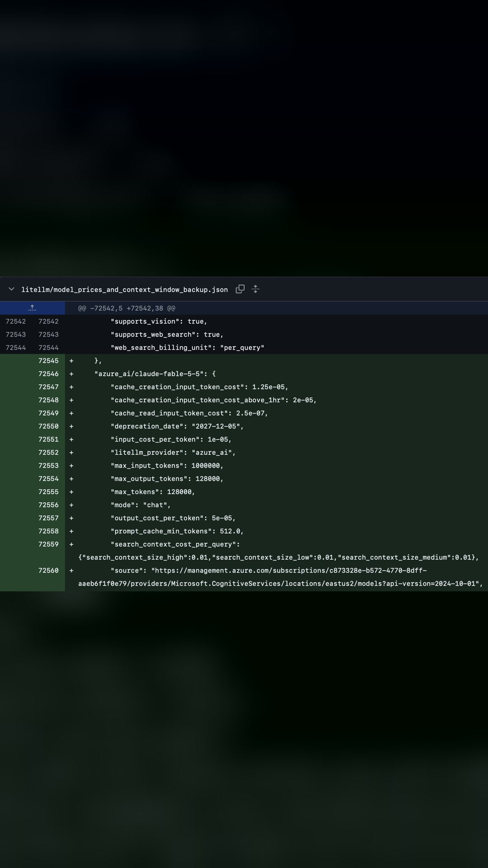This screenshot has width=488, height=868.
Task: Click line number 72560 in the diff
Action: (x=48, y=571)
